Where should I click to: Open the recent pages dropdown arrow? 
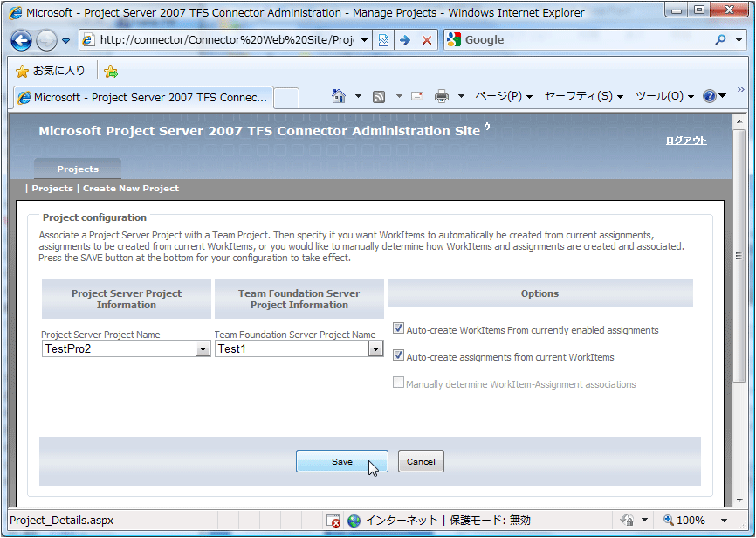point(66,40)
